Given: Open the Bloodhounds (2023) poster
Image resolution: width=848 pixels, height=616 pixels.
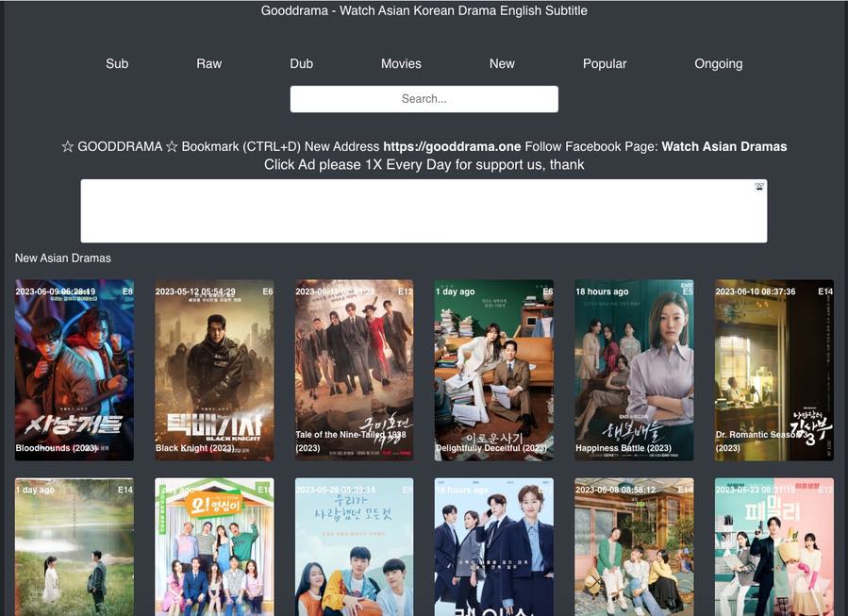Looking at the screenshot, I should 74,370.
